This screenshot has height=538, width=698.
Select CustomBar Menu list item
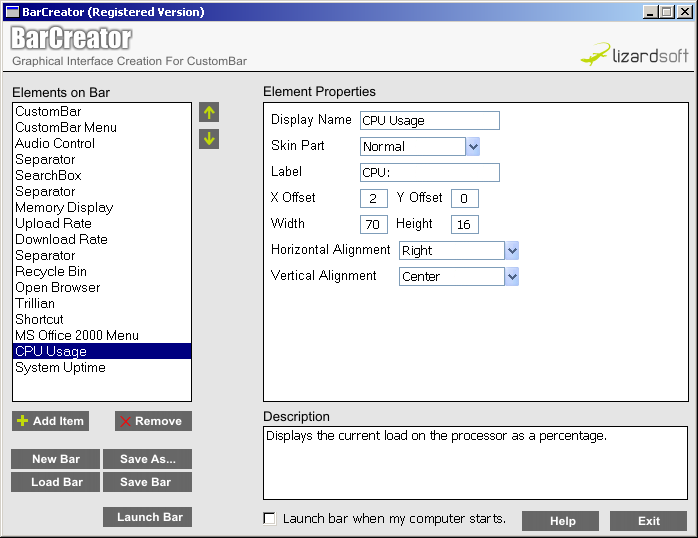[x=102, y=127]
